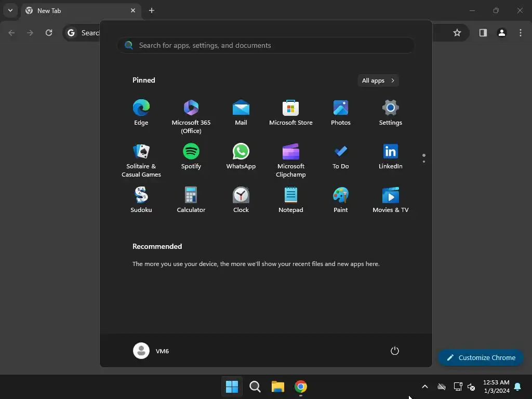Click the Start menu search box
The width and height of the screenshot is (532, 399).
click(x=265, y=45)
